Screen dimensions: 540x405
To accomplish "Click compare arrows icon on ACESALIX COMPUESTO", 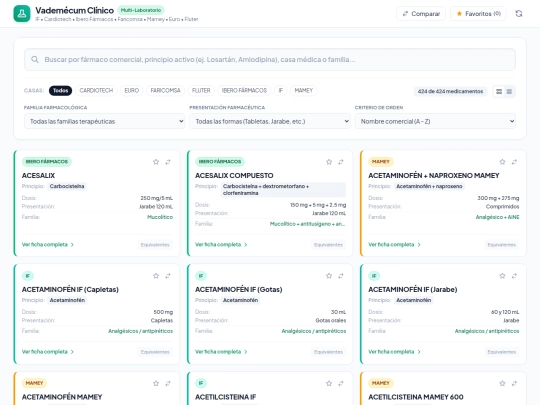I will [x=341, y=162].
